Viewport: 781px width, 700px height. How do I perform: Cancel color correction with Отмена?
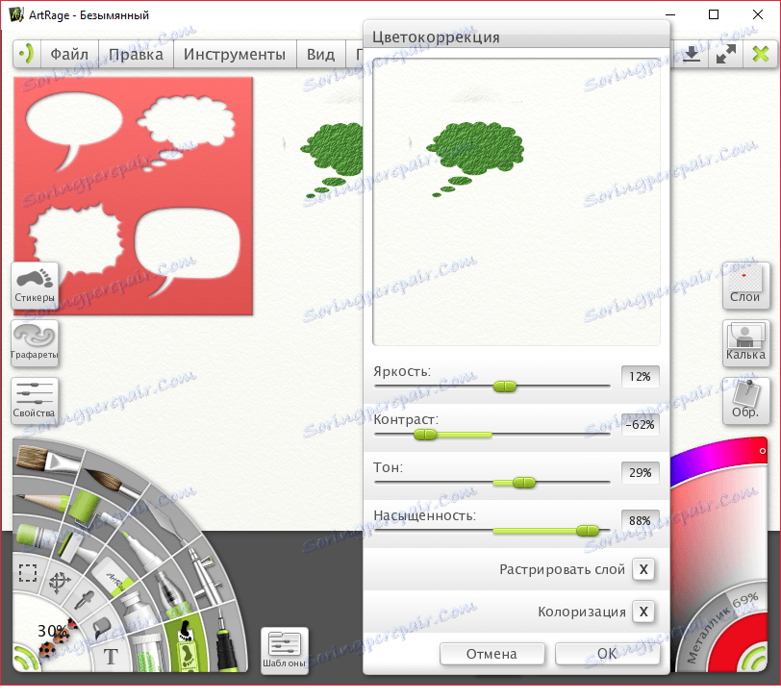pos(491,654)
